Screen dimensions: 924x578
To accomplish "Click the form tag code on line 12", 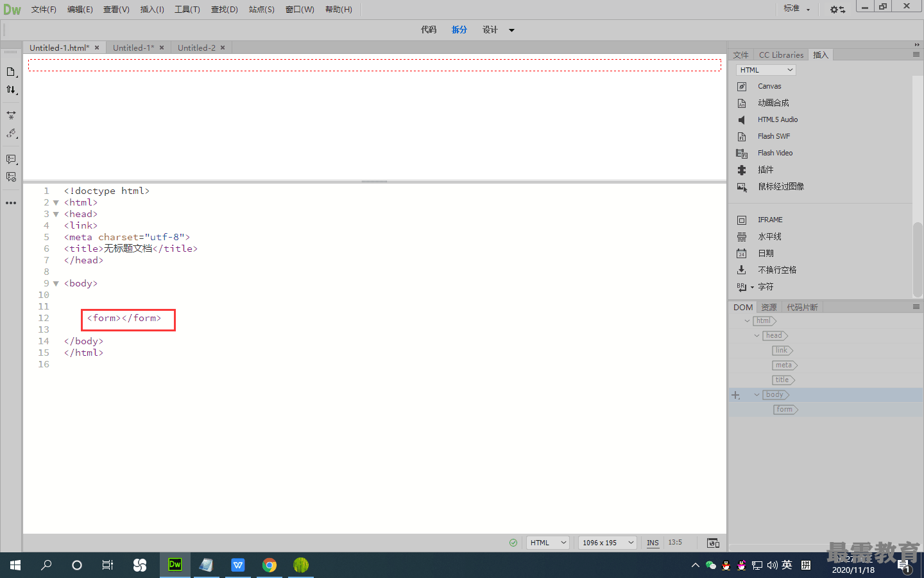I will pyautogui.click(x=124, y=319).
